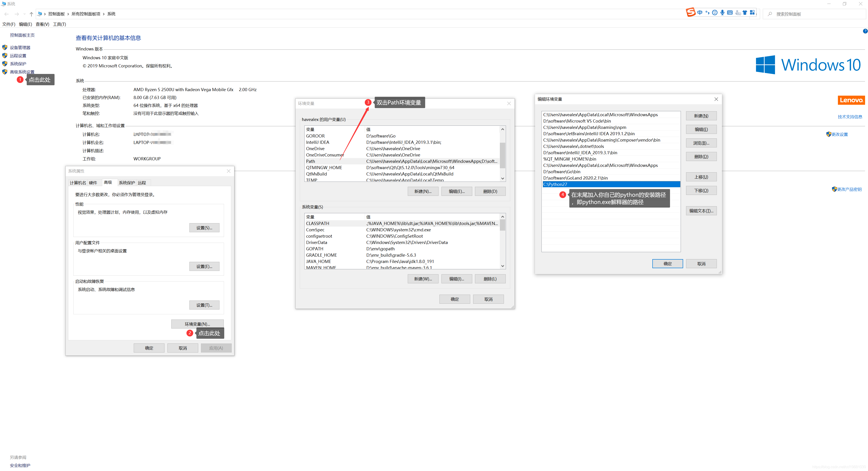Screen dimensions: 868x471
Task: Toggle Sogou Chinese/English mode (中)
Action: pyautogui.click(x=700, y=13)
